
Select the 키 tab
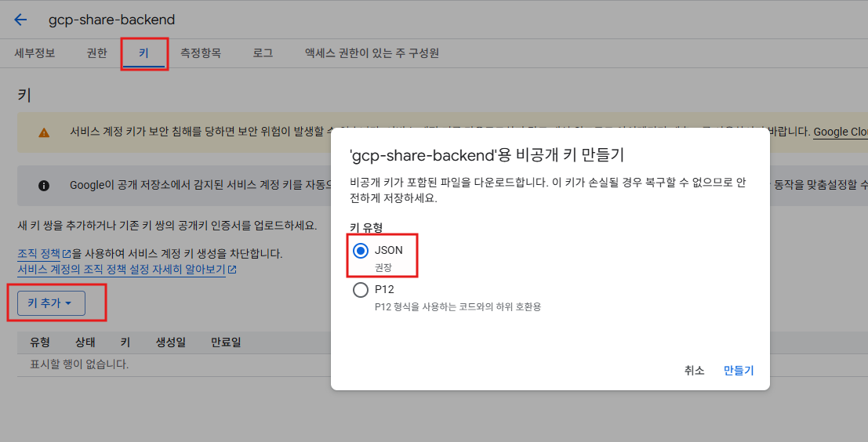pyautogui.click(x=144, y=53)
